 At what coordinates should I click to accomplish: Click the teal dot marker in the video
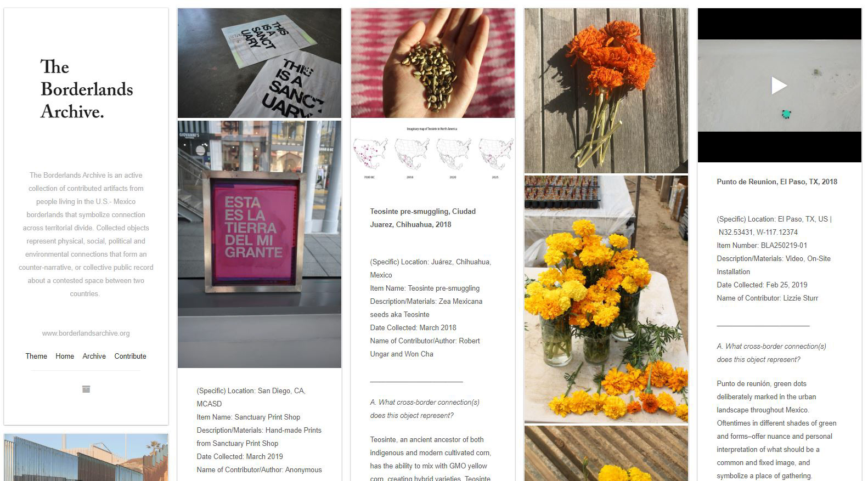pyautogui.click(x=786, y=114)
